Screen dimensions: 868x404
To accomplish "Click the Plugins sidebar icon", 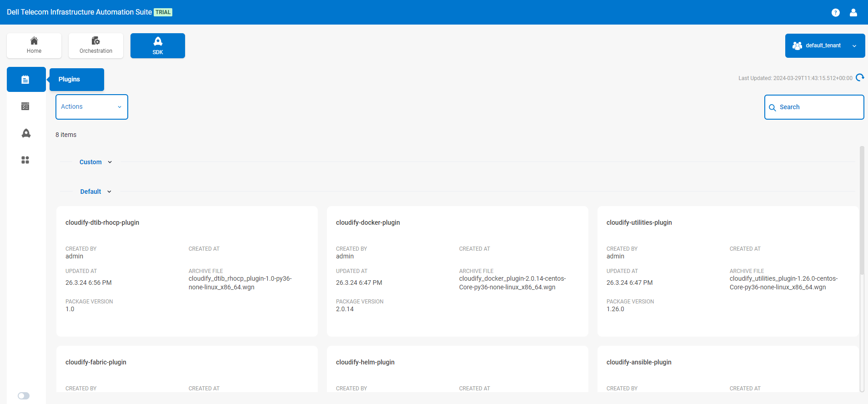I will pos(26,80).
